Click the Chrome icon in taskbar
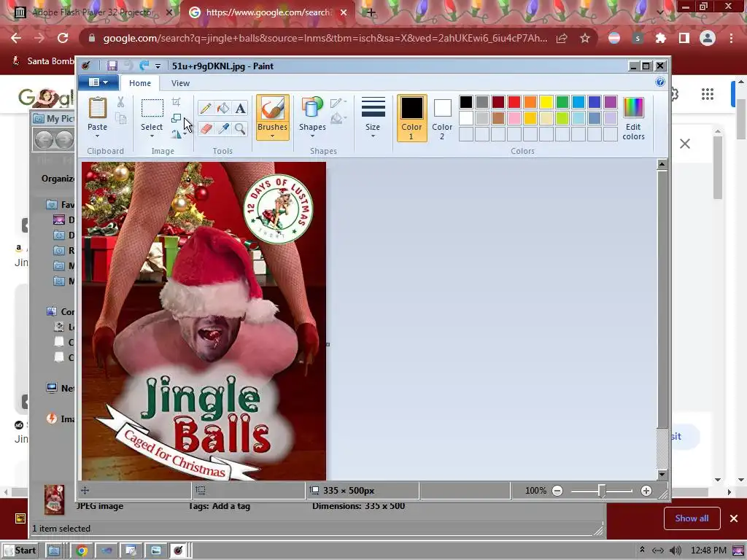The image size is (747, 560). point(82,551)
